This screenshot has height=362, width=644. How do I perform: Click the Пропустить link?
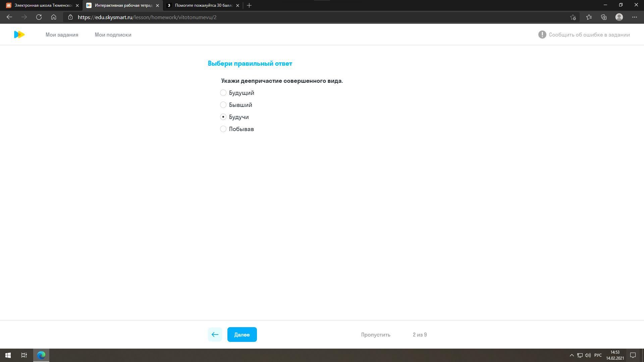(375, 335)
